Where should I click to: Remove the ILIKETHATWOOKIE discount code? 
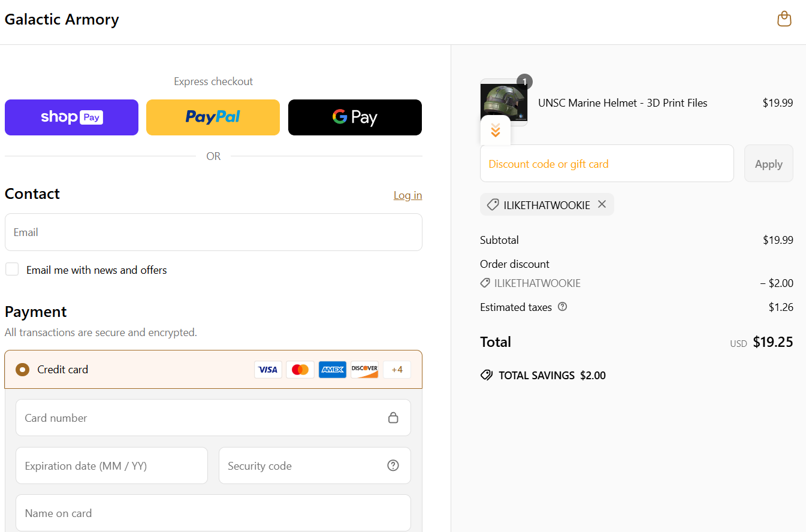pyautogui.click(x=602, y=204)
